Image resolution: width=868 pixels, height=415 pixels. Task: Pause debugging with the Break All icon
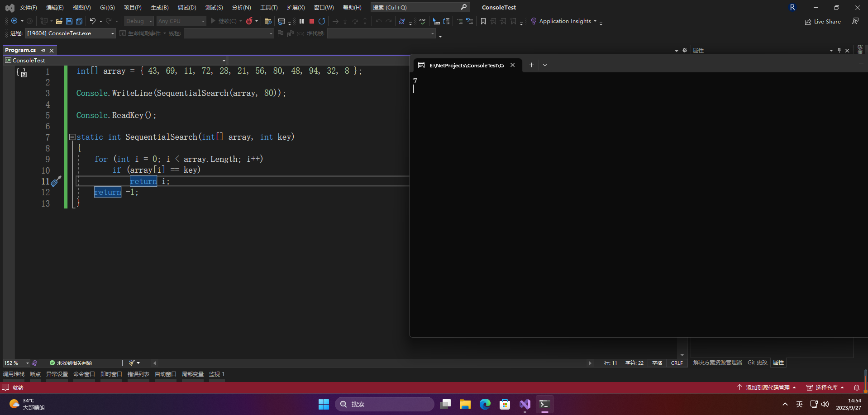302,21
